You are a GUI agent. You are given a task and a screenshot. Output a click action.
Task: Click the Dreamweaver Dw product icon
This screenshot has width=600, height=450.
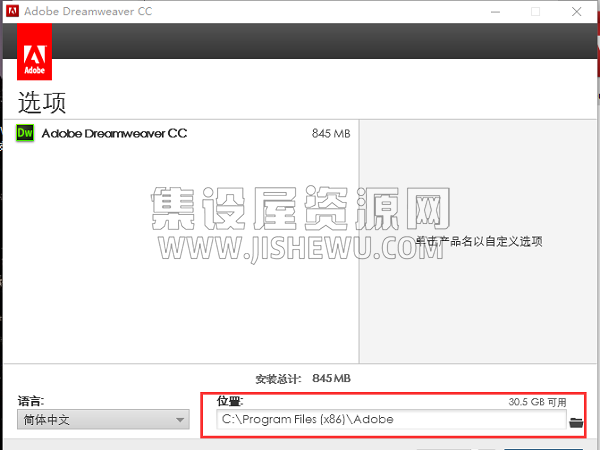25,133
